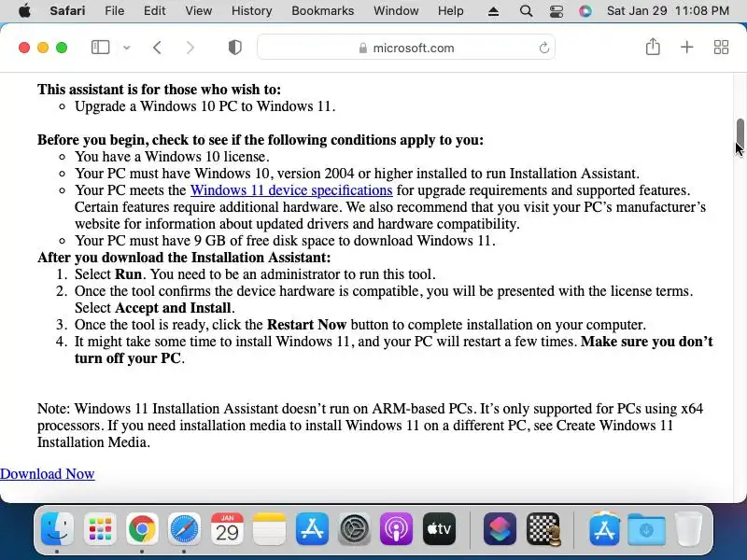
Task: Open Google Chrome from the Dock
Action: pos(142,528)
